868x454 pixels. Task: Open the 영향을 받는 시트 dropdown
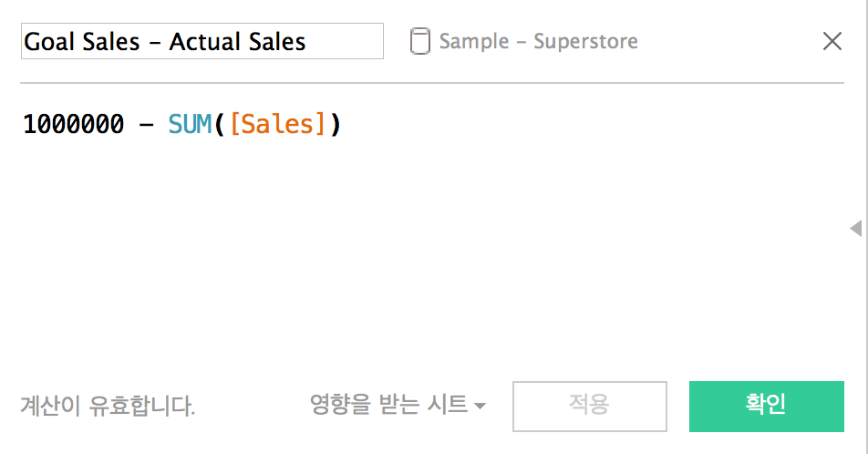(398, 405)
